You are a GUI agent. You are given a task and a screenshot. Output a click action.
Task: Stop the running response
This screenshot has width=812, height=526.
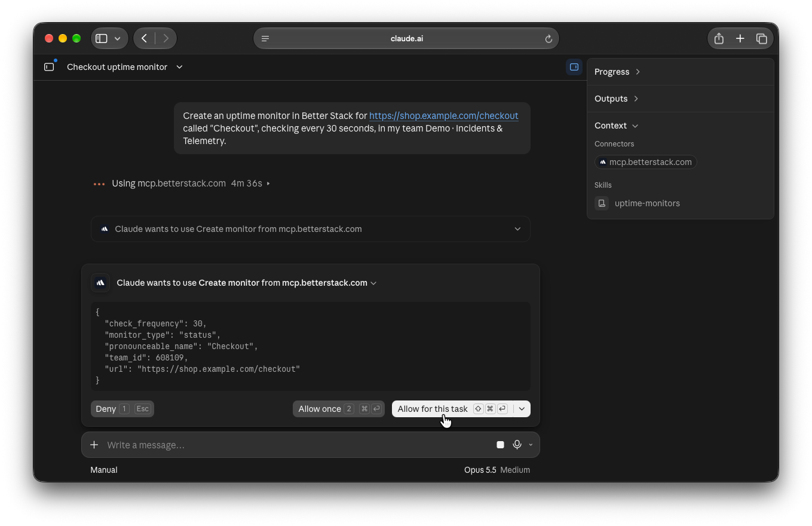501,445
